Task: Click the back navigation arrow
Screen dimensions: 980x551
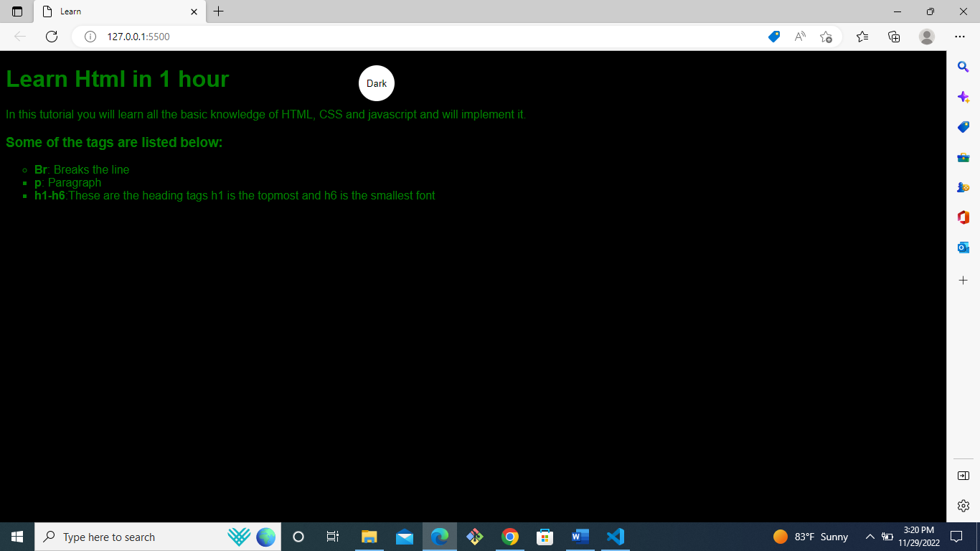Action: [20, 37]
